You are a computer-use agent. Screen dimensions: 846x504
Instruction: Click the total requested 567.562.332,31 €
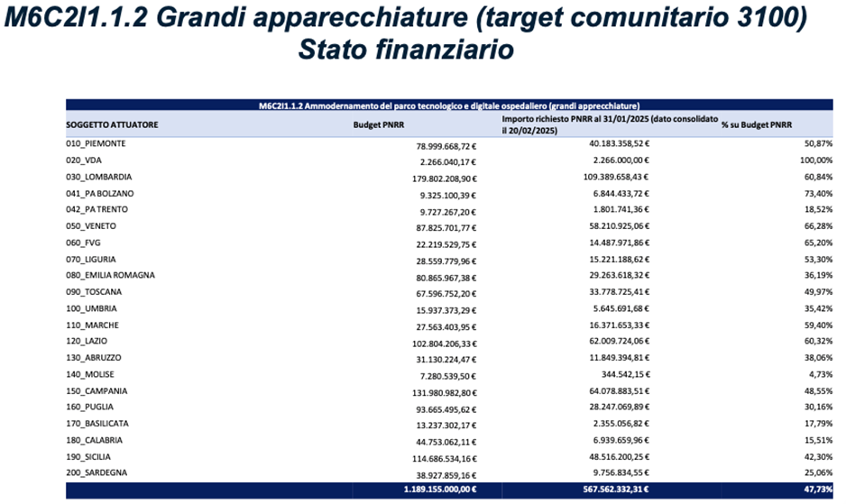tap(615, 490)
